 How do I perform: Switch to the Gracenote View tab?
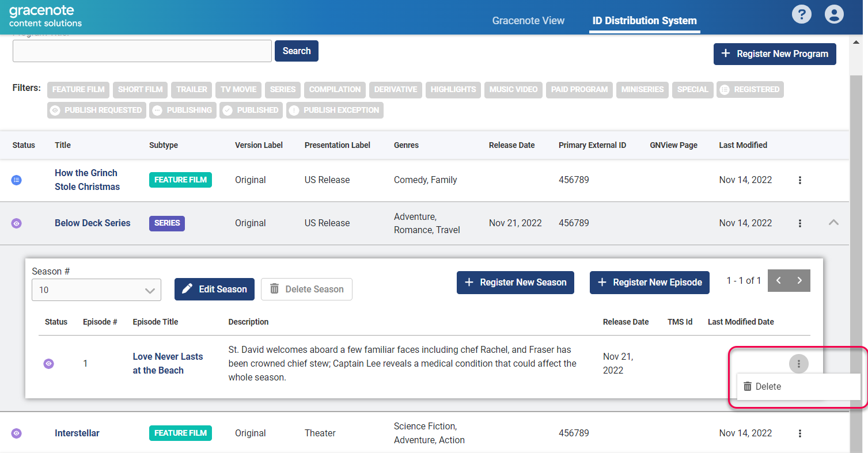tap(528, 21)
